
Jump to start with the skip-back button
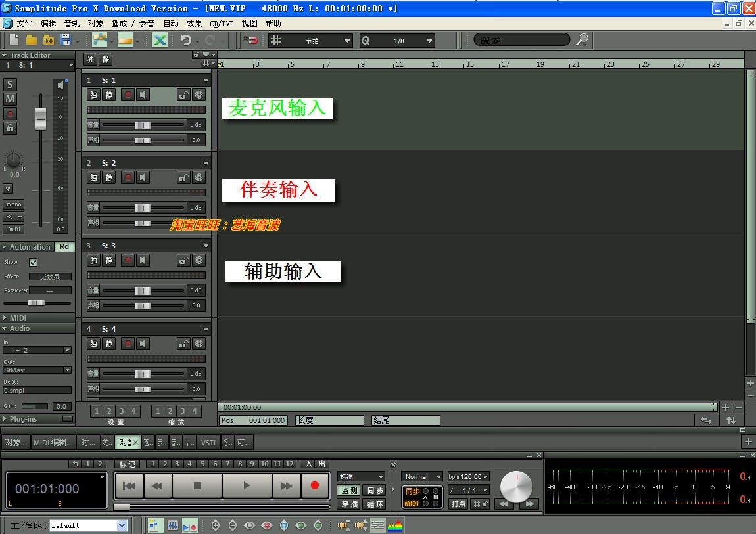point(129,485)
